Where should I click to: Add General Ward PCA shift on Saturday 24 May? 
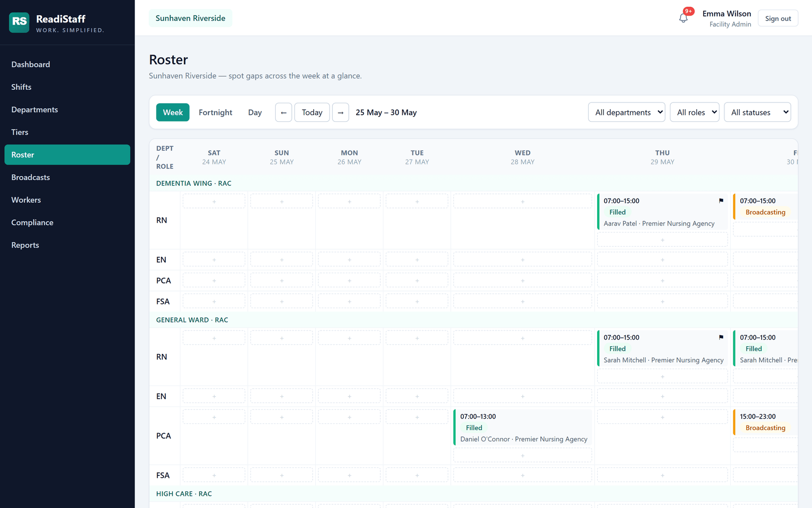click(214, 417)
